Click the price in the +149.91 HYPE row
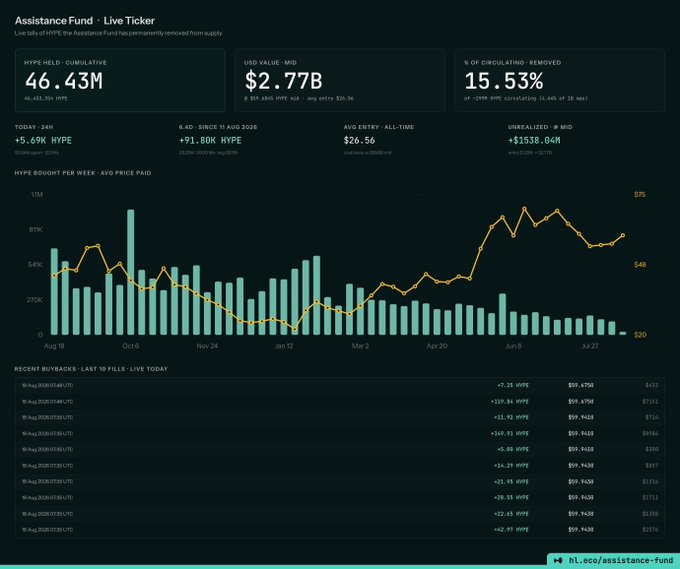The height and width of the screenshot is (569, 680). [x=581, y=433]
